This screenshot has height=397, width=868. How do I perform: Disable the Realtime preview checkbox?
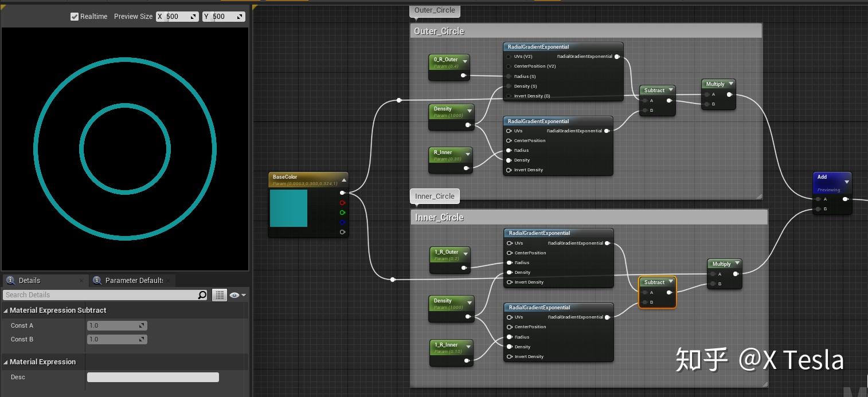coord(75,16)
